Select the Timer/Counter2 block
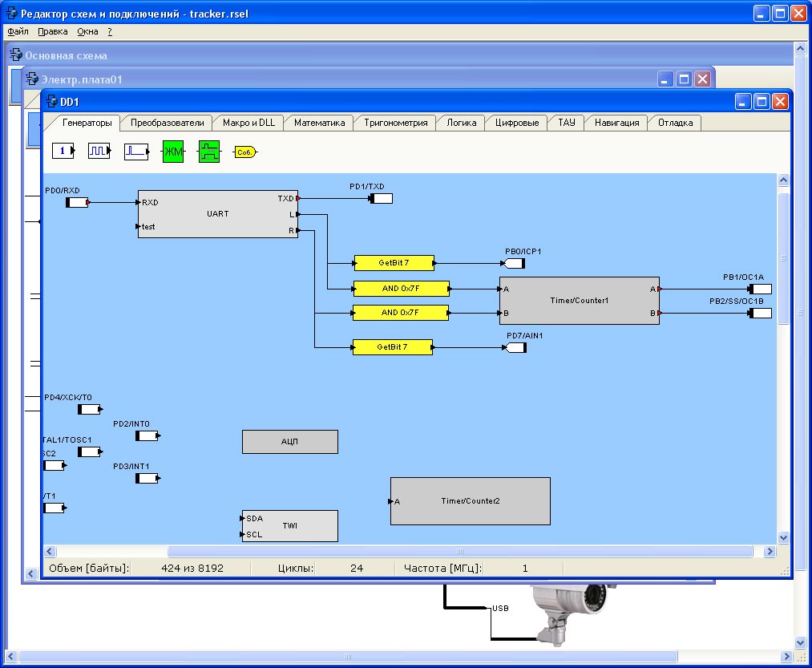The width and height of the screenshot is (812, 668). 471,501
